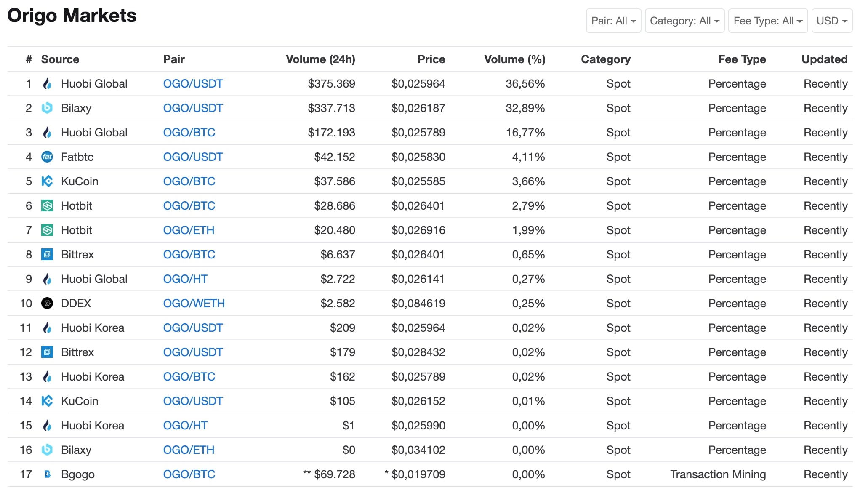Image resolution: width=868 pixels, height=501 pixels.
Task: Open OGO/HT link in row 9
Action: pos(185,279)
